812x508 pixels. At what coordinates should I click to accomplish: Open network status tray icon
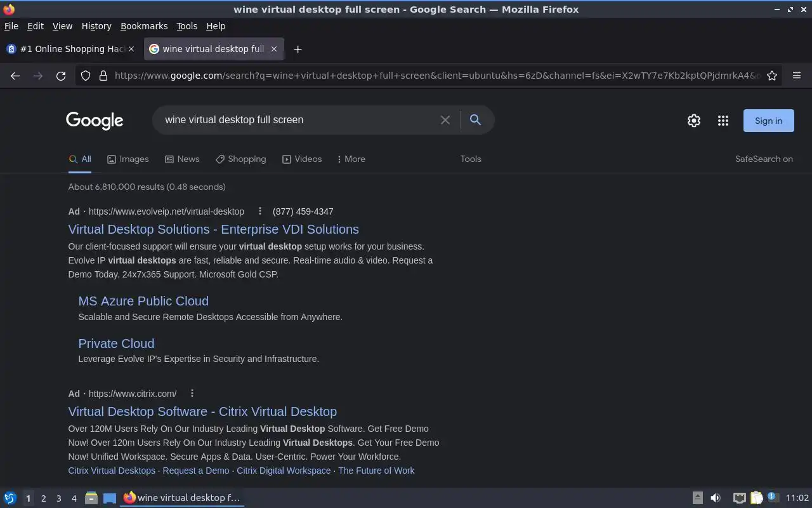coord(739,498)
